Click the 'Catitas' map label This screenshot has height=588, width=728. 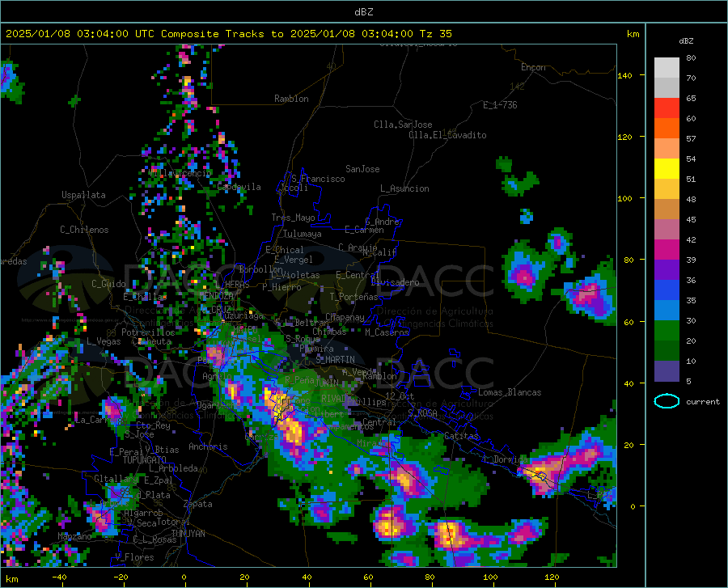coord(461,436)
